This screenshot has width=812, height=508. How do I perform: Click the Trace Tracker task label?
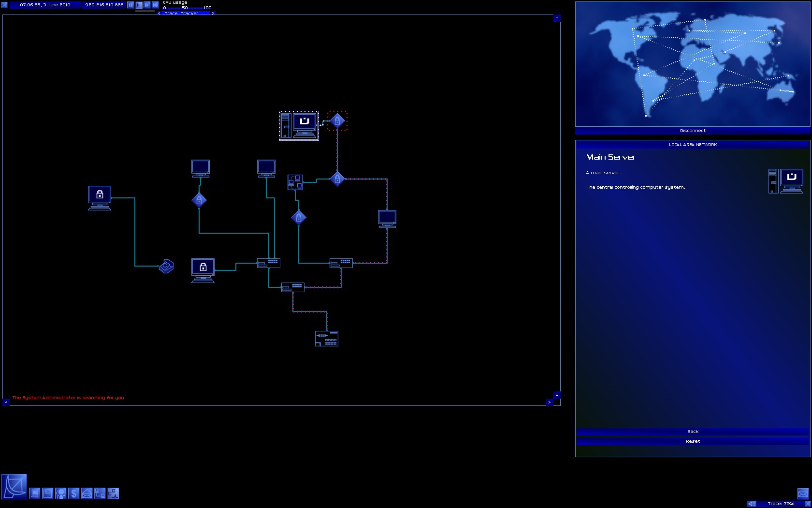tap(181, 14)
